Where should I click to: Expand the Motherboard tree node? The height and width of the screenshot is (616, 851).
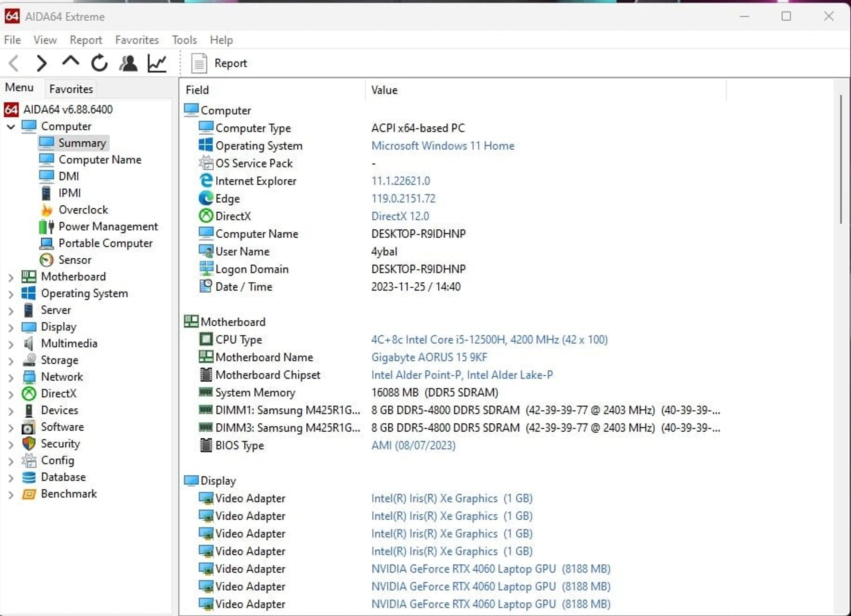11,277
